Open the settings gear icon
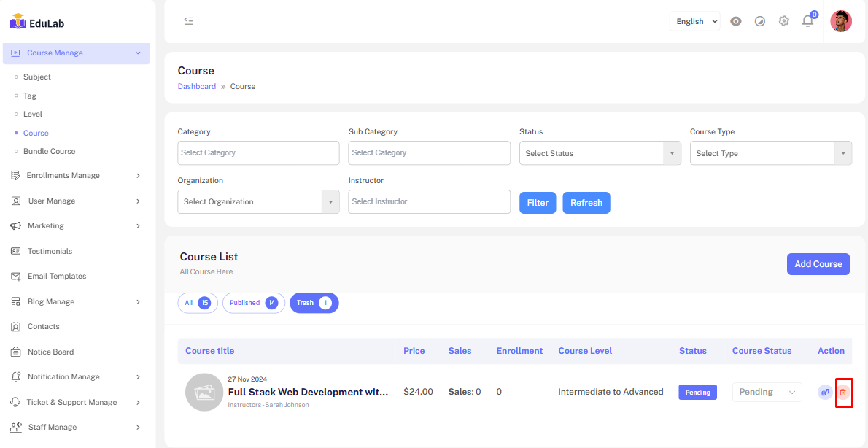 (x=784, y=21)
